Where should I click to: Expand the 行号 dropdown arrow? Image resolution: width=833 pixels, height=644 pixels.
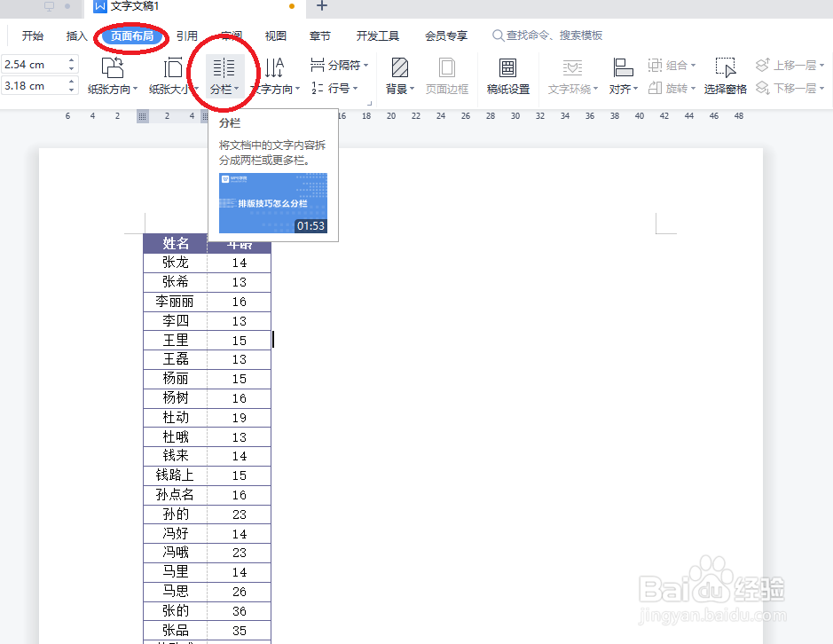pos(355,88)
